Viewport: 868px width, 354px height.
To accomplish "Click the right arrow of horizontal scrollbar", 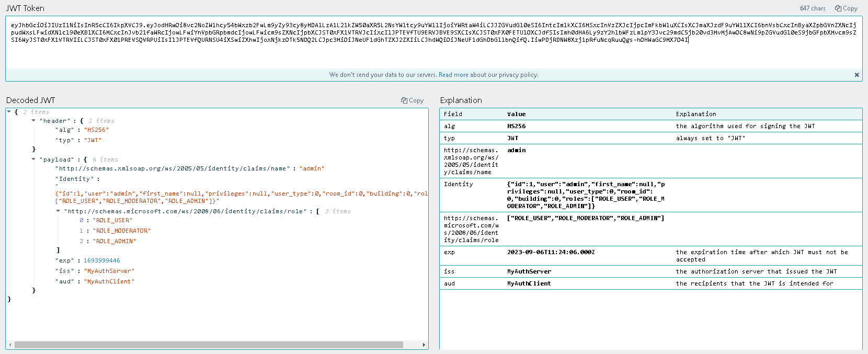I will (424, 345).
